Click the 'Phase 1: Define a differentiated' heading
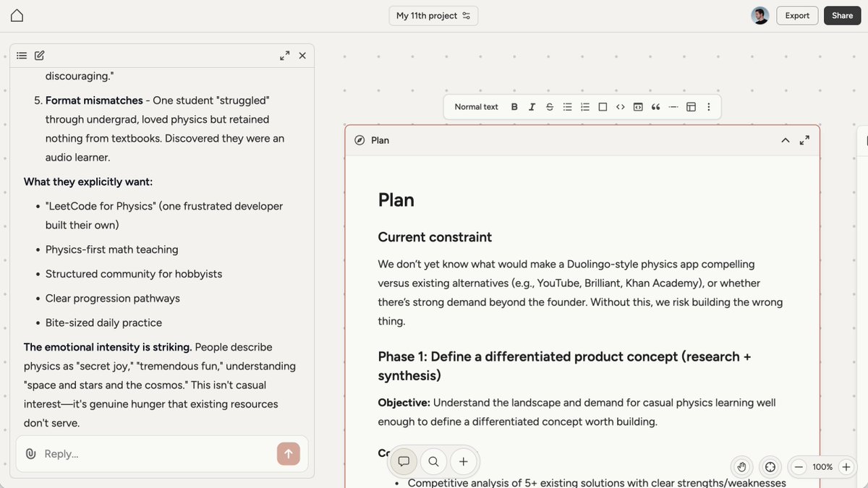This screenshot has width=868, height=488. [x=564, y=366]
